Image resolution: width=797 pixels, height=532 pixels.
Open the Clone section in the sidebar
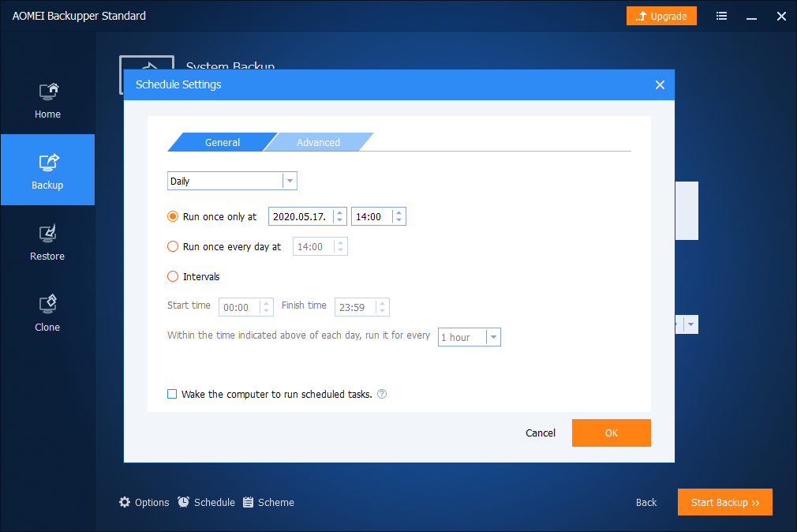click(x=47, y=313)
